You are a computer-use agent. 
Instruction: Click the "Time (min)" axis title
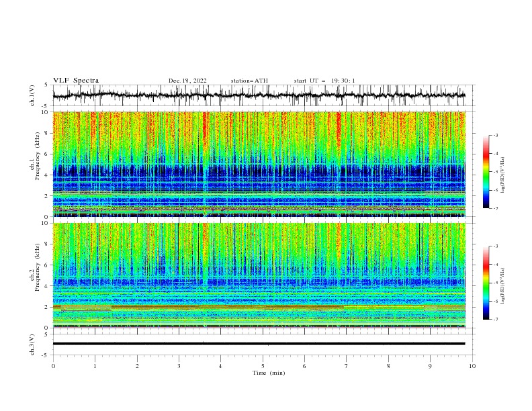(269, 373)
